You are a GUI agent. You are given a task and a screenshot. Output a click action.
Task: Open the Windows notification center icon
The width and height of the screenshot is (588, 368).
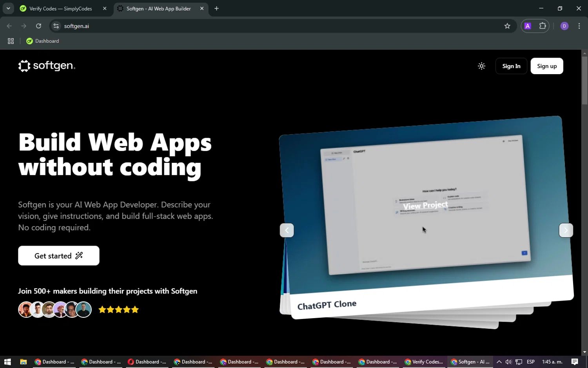click(575, 362)
